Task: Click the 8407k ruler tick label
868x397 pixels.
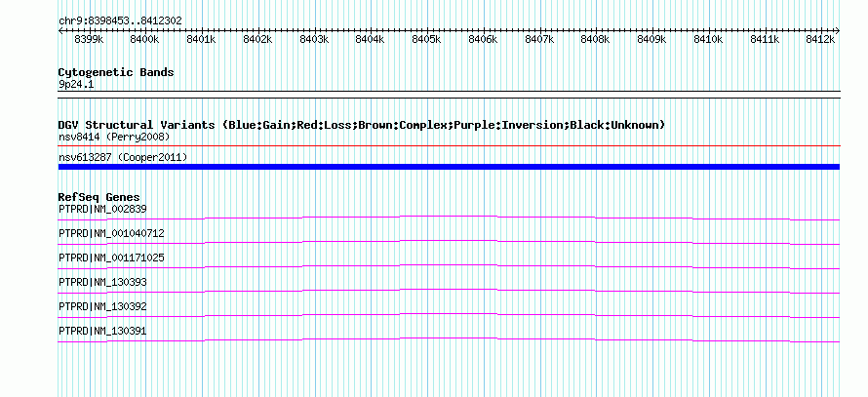Action: pyautogui.click(x=539, y=39)
